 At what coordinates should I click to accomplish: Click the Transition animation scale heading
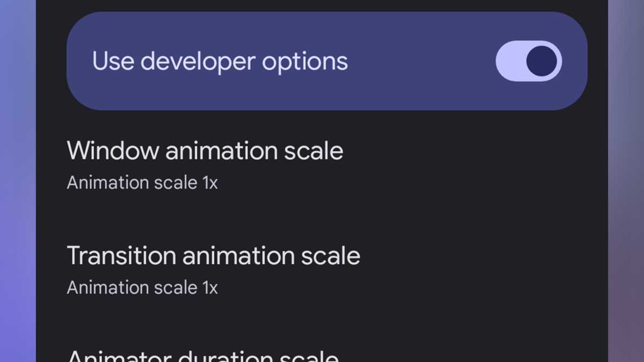click(214, 256)
